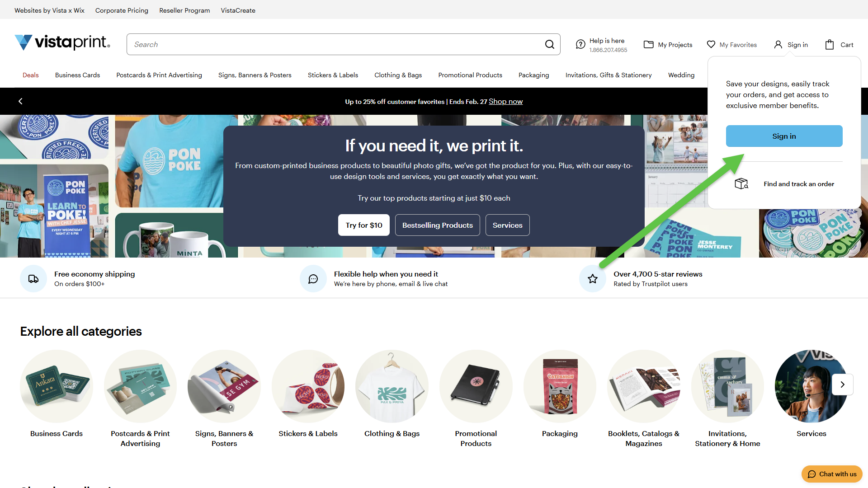Image resolution: width=868 pixels, height=488 pixels.
Task: Click the header Sign in text
Action: pyautogui.click(x=797, y=45)
